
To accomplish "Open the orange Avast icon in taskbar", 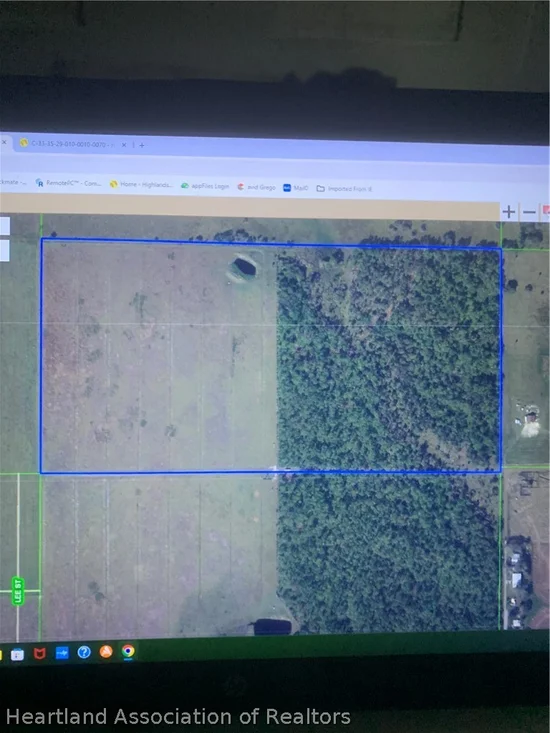I will coord(106,652).
